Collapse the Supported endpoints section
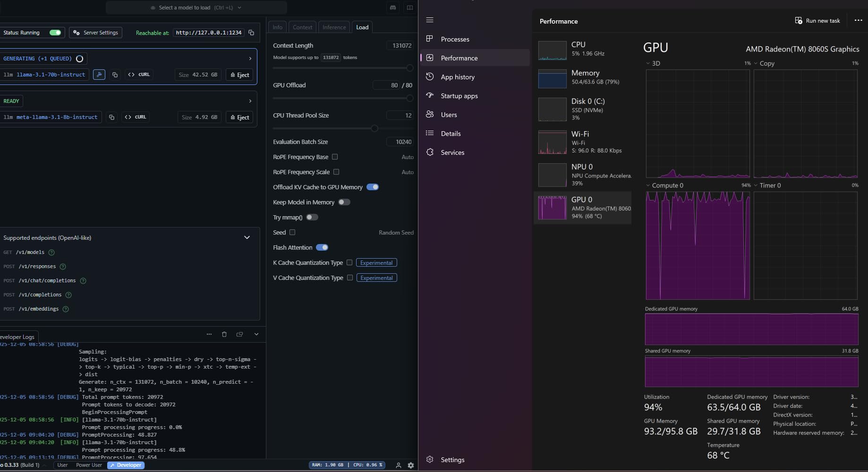This screenshot has height=472, width=868. tap(247, 237)
